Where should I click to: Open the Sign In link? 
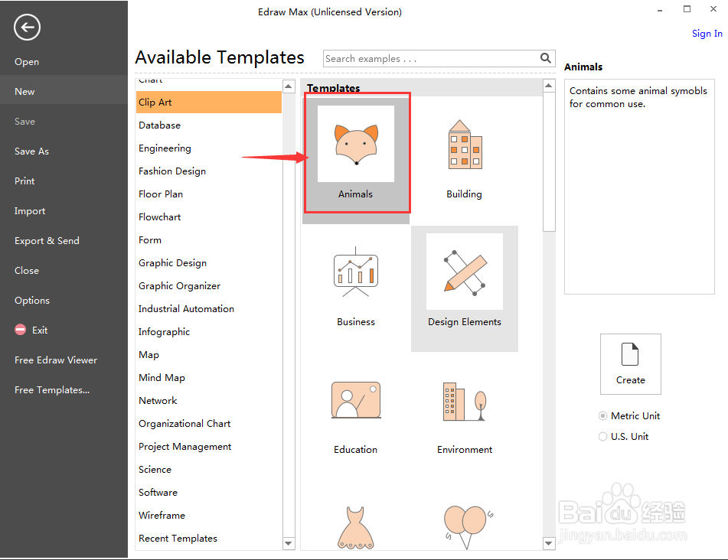coord(707,34)
